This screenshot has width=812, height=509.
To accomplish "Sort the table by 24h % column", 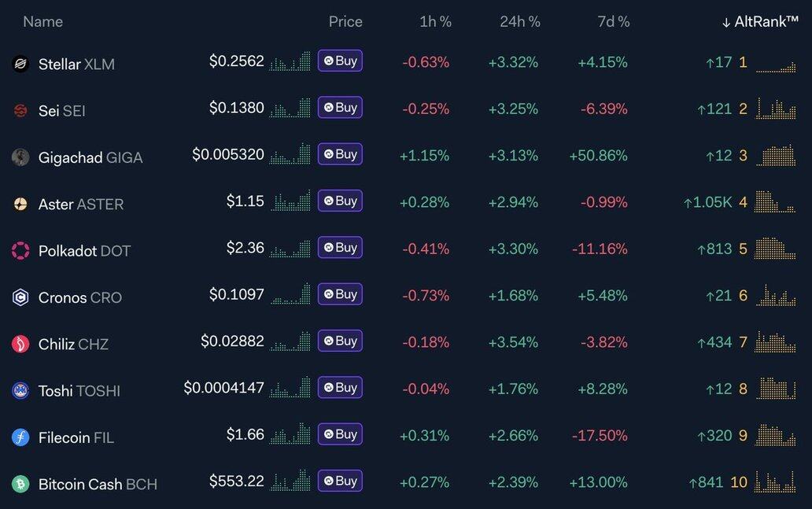I will [x=519, y=22].
